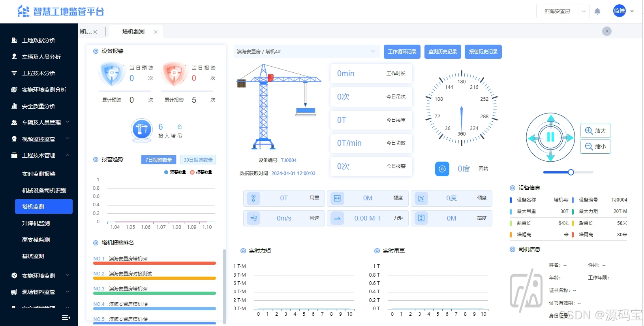
Task: Close the truncated 机... tab
Action: pyautogui.click(x=95, y=32)
